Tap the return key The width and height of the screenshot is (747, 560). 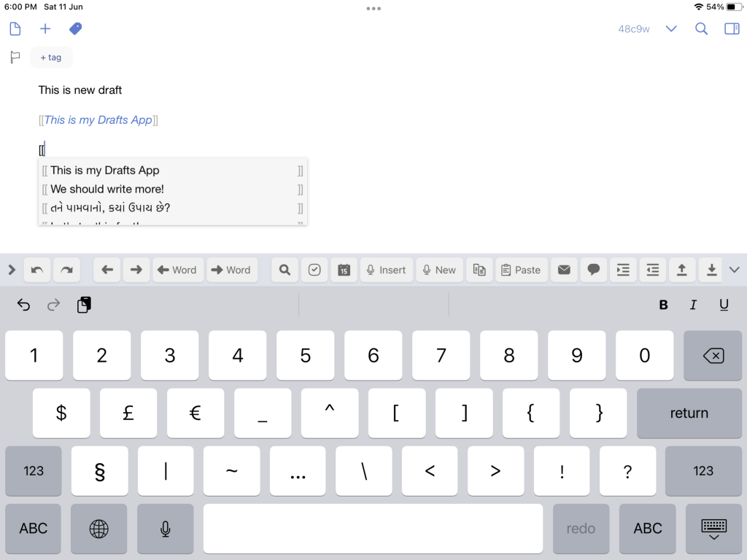pyautogui.click(x=689, y=413)
